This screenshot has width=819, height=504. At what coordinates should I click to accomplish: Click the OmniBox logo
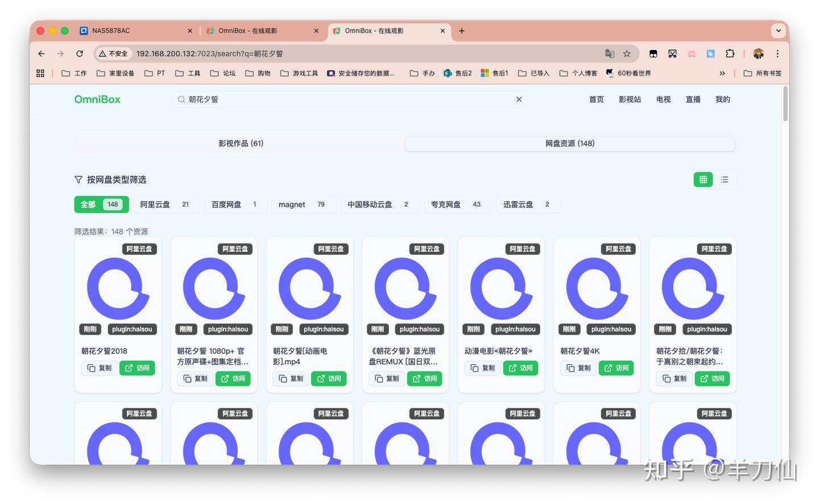pyautogui.click(x=97, y=100)
